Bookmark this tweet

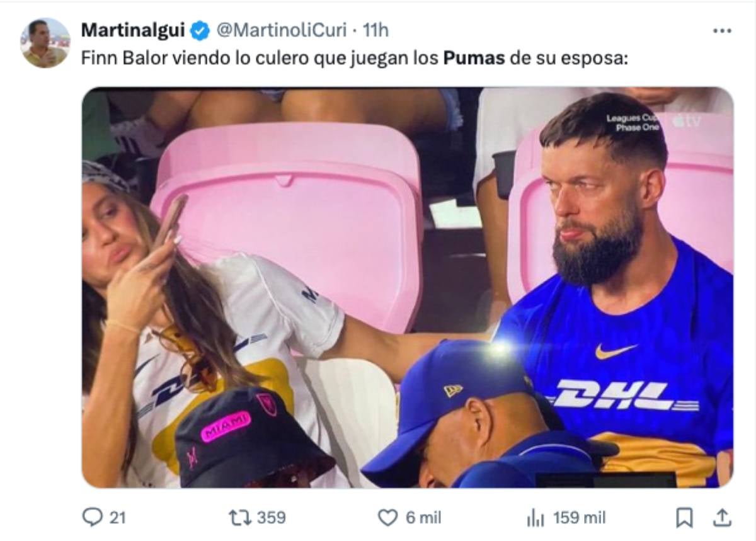pyautogui.click(x=684, y=518)
